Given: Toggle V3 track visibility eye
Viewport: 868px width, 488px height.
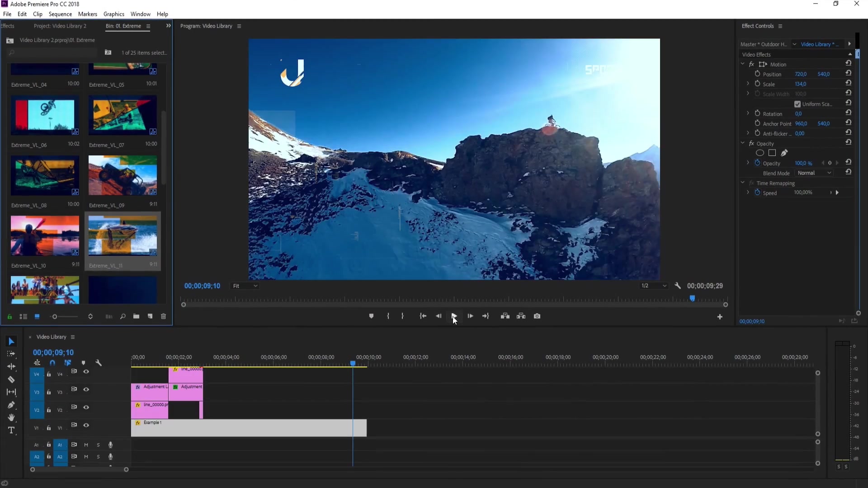Looking at the screenshot, I should 86,389.
